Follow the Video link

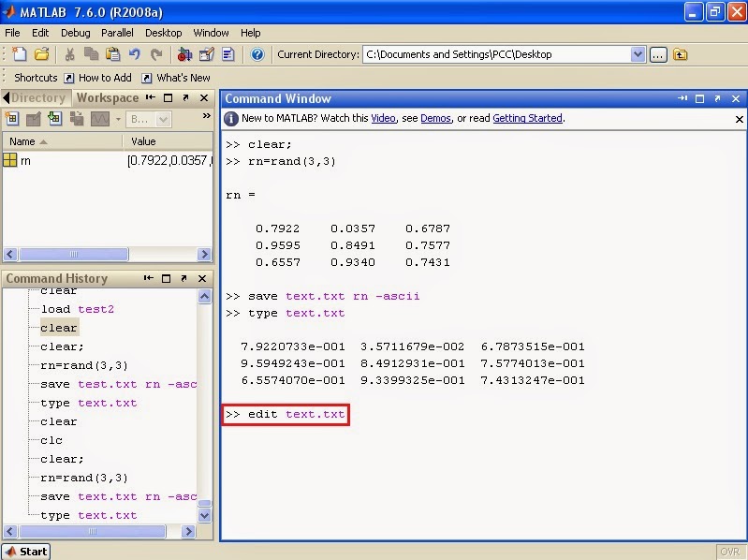[x=384, y=118]
